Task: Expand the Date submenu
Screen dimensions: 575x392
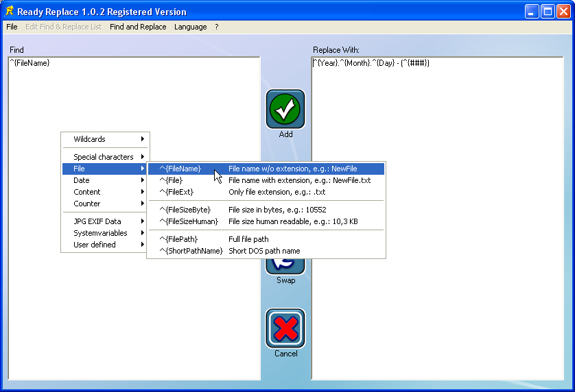Action: click(106, 180)
